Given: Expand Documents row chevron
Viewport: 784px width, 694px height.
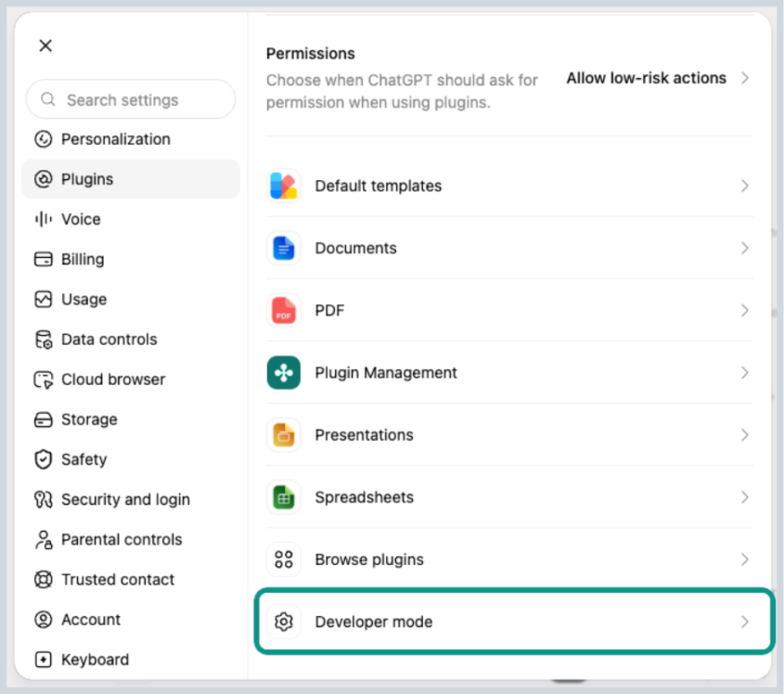Looking at the screenshot, I should 744,248.
